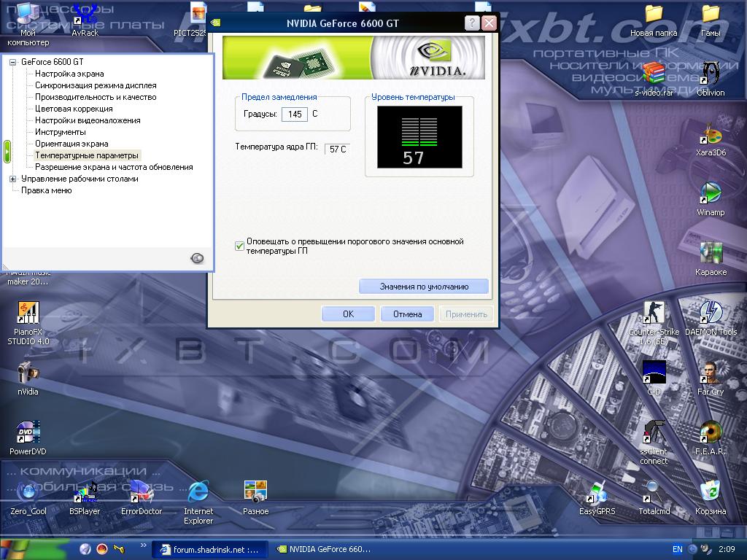747x560 pixels.
Task: Click the temperature level gauge display
Action: pyautogui.click(x=419, y=137)
